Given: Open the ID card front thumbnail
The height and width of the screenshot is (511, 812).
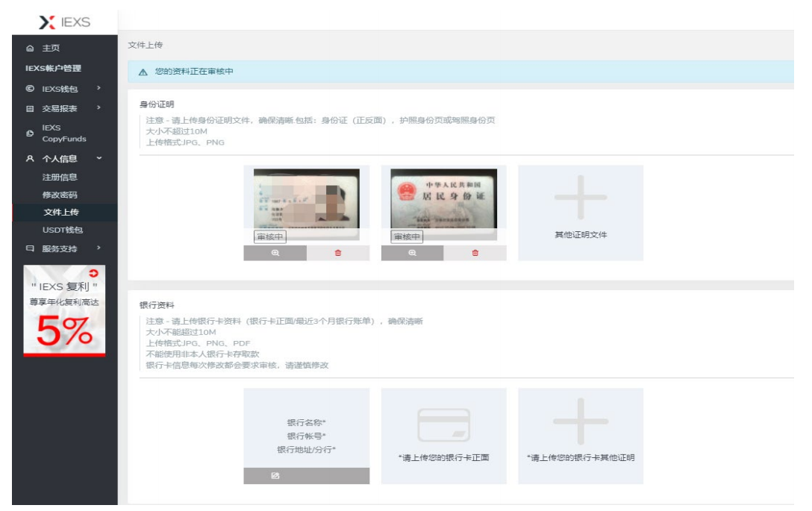Looking at the screenshot, I should pos(307,204).
